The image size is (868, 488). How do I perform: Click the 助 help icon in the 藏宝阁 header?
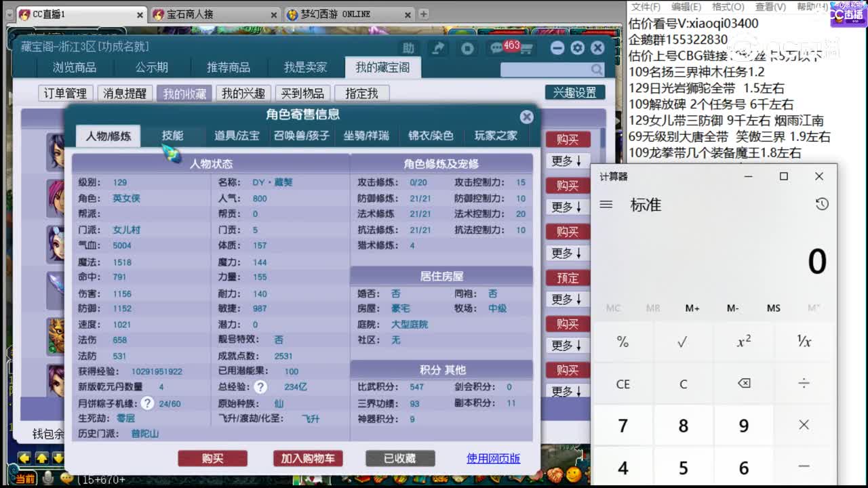tap(408, 48)
